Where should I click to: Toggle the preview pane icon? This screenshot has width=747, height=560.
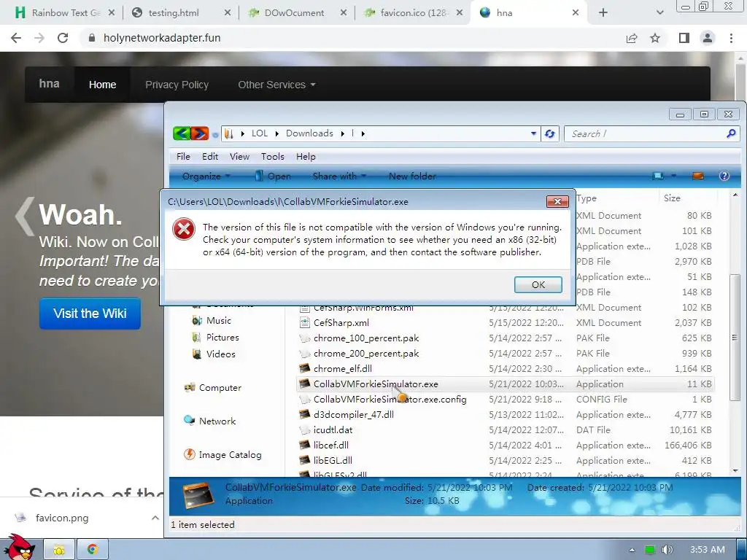[698, 176]
